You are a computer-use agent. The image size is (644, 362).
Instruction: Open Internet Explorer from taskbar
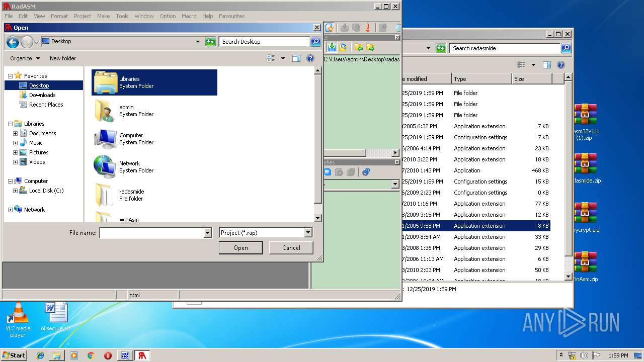click(40, 355)
